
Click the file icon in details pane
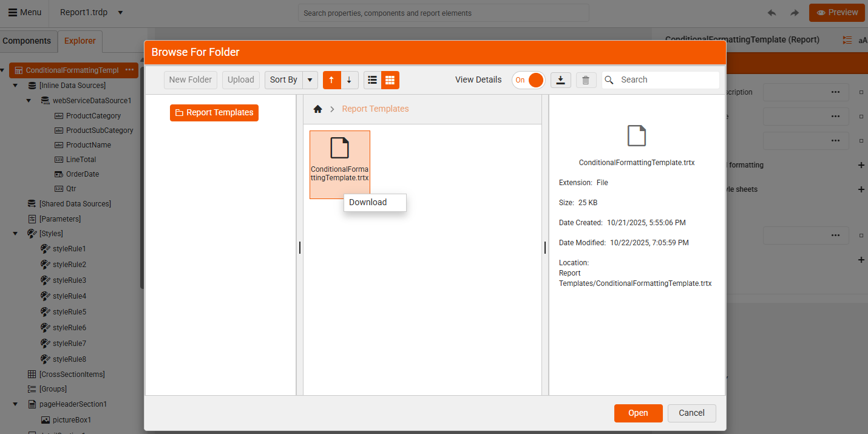(637, 136)
